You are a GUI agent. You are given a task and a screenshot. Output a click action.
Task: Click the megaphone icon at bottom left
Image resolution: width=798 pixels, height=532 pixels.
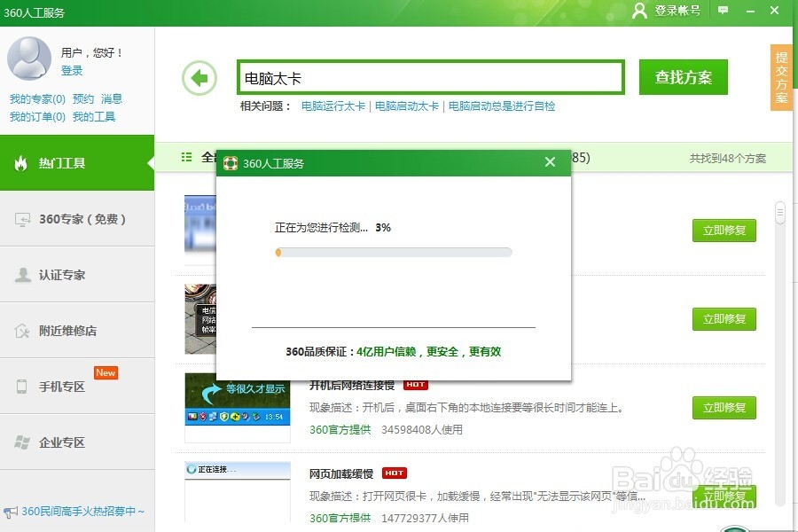(x=10, y=512)
